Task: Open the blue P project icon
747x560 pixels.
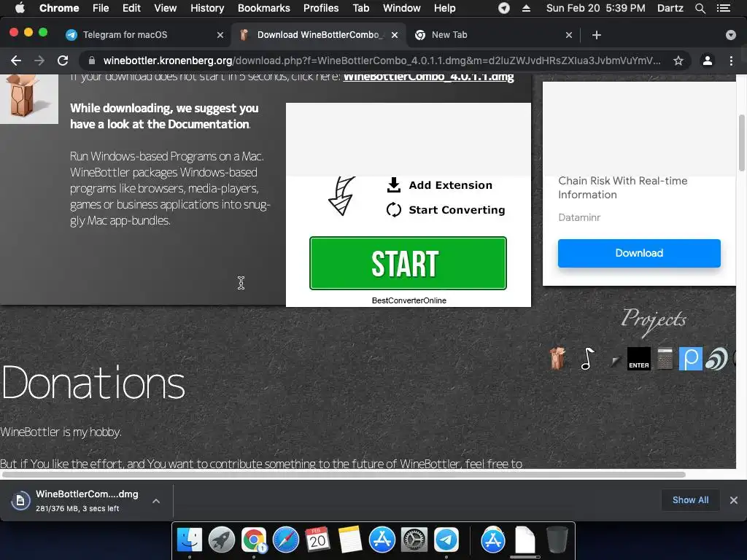Action: point(690,359)
